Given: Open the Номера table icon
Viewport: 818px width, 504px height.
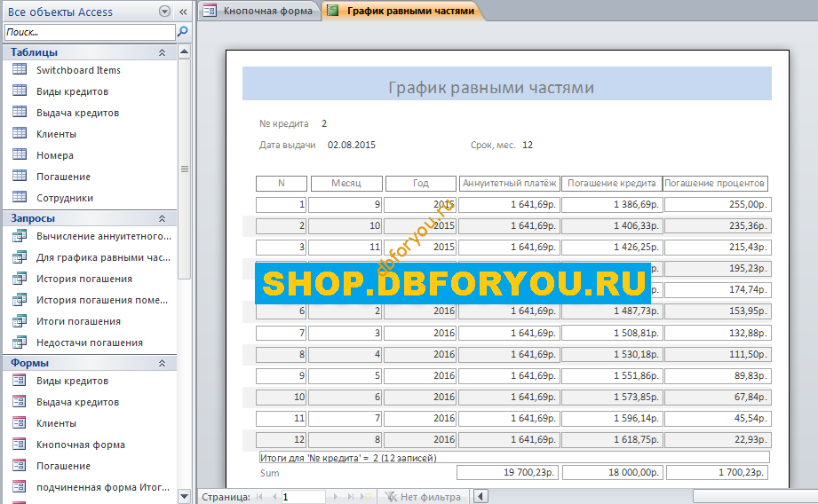Looking at the screenshot, I should click(20, 154).
